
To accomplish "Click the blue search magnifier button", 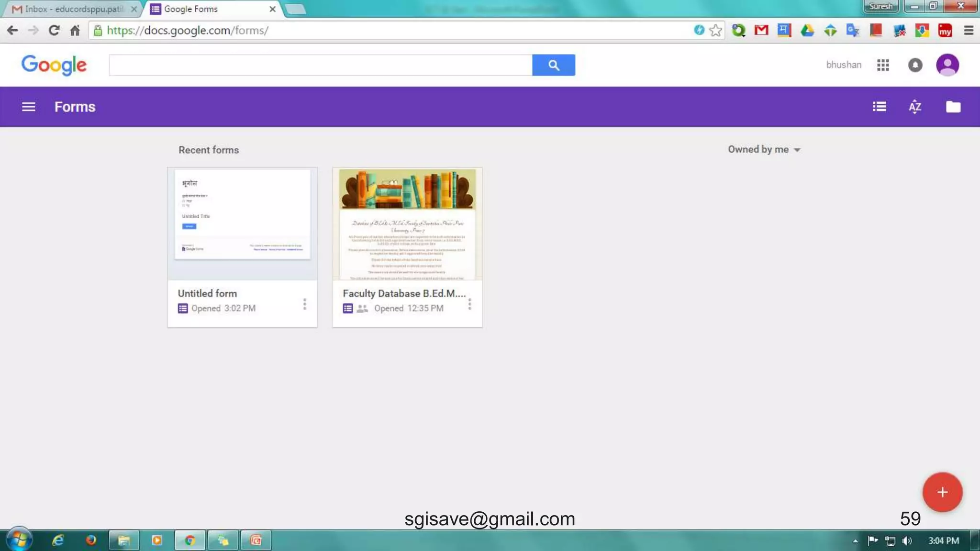I will 553,65.
